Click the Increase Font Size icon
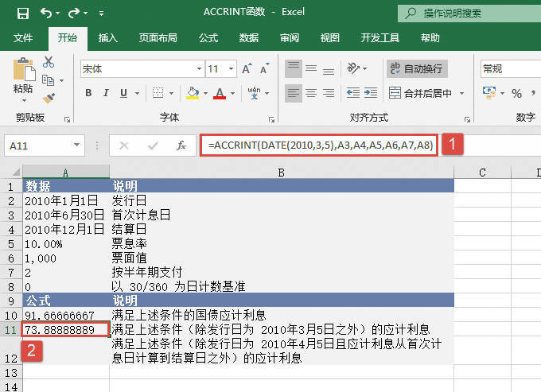Image resolution: width=541 pixels, height=392 pixels. pyautogui.click(x=247, y=69)
